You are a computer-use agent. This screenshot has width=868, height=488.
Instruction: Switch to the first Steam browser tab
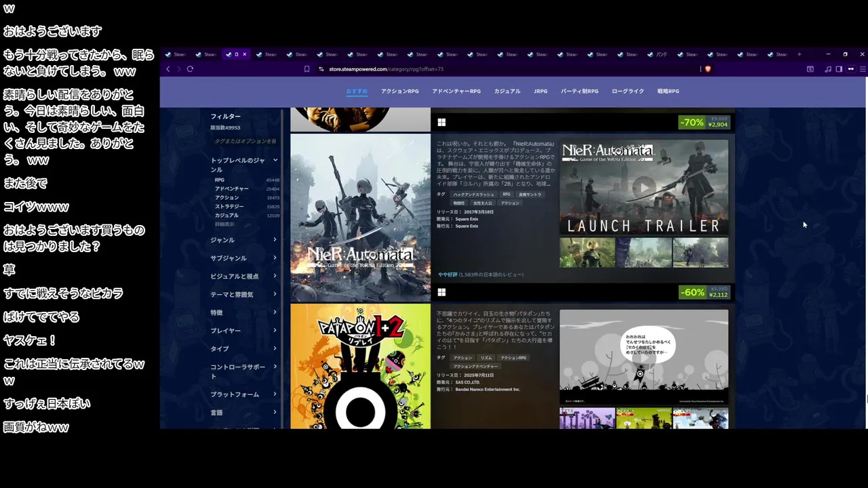click(175, 54)
